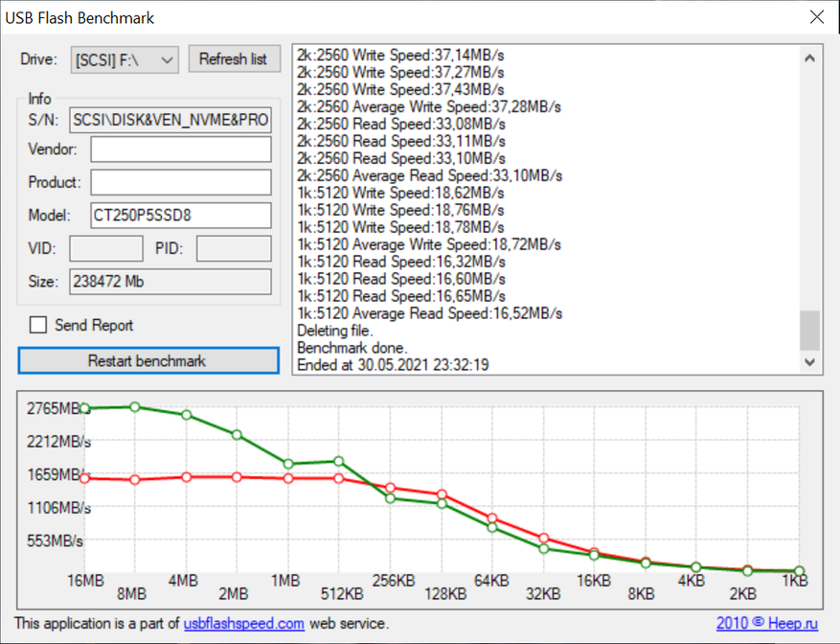This screenshot has width=840, height=644.
Task: Close the USB Flash Benchmark window
Action: tap(816, 17)
